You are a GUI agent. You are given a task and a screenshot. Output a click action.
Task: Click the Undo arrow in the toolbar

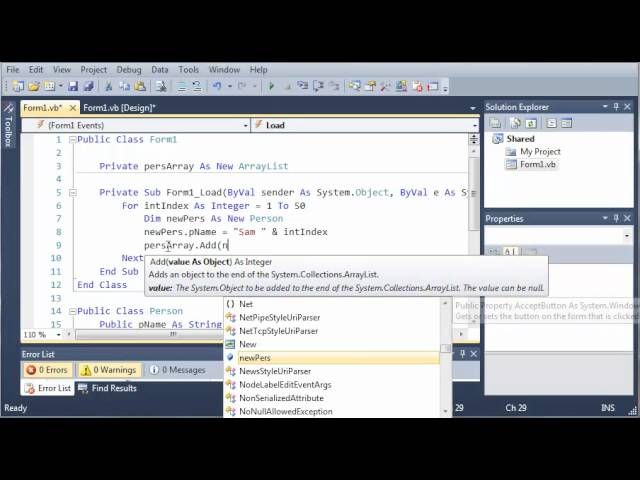click(x=217, y=87)
